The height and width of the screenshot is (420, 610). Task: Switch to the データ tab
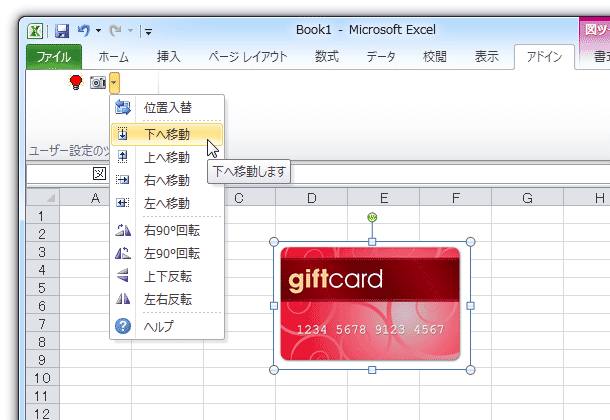click(x=381, y=57)
